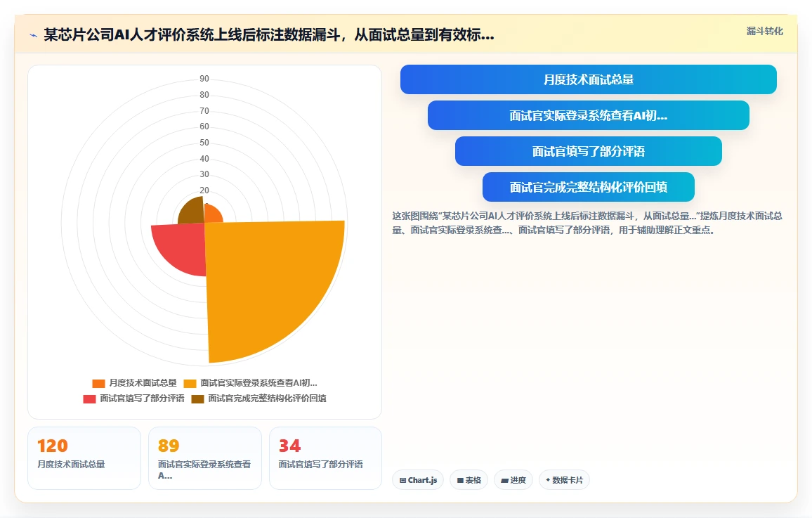Image resolution: width=812 pixels, height=518 pixels.
Task: Click the radial axis label 50
Action: 204,143
